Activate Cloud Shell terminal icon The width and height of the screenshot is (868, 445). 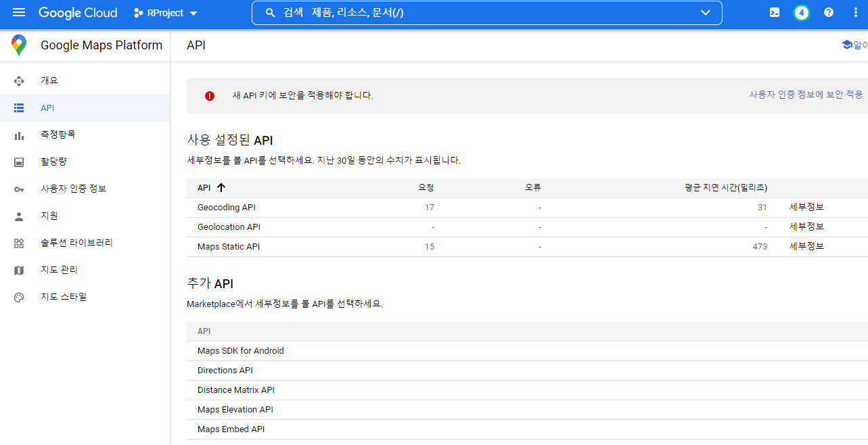[775, 13]
